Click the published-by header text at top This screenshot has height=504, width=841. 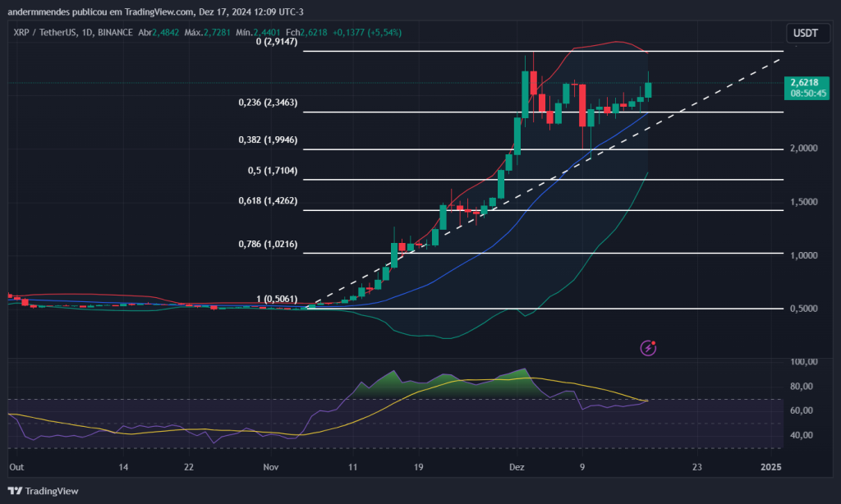click(x=155, y=11)
